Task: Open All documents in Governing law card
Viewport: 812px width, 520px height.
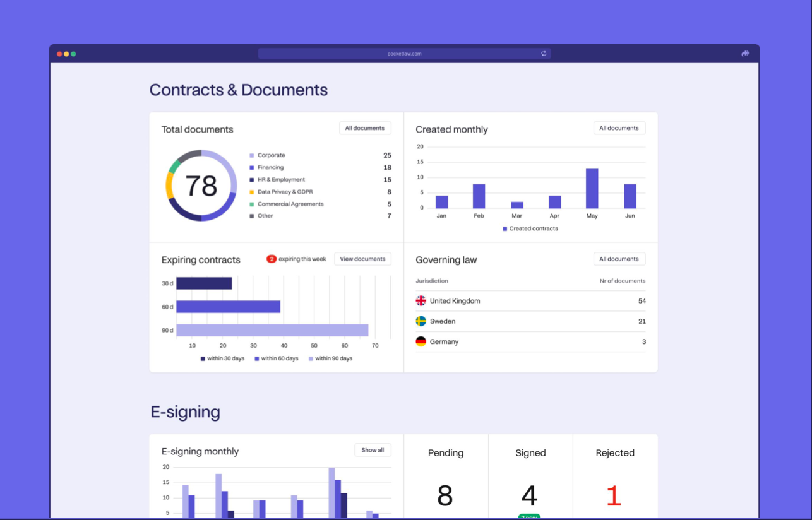Action: pos(619,259)
